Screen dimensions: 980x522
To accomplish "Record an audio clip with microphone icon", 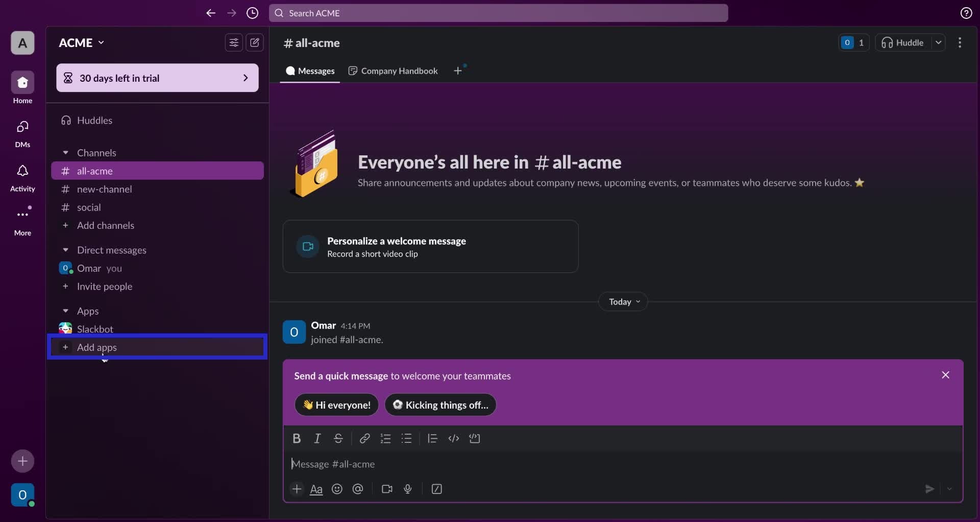I will [x=407, y=489].
